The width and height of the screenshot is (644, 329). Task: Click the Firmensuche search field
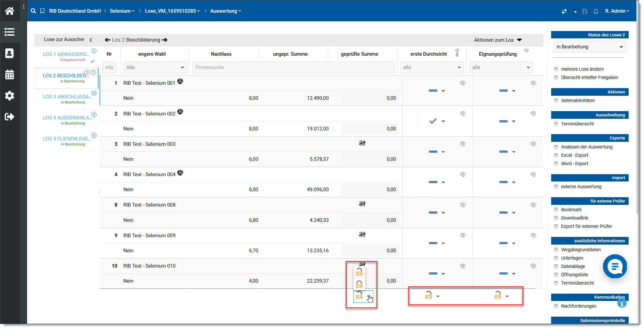[x=293, y=67]
